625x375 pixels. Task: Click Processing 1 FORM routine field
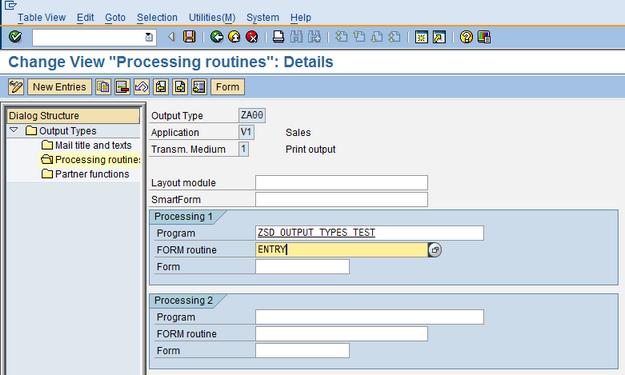point(342,249)
